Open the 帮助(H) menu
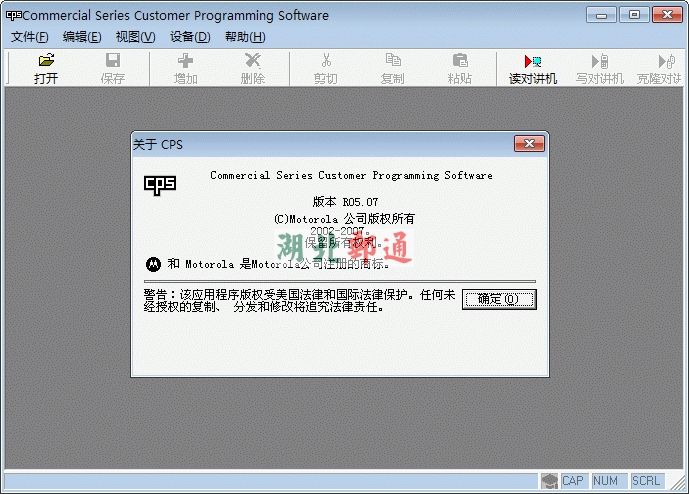The image size is (689, 494). [x=245, y=37]
